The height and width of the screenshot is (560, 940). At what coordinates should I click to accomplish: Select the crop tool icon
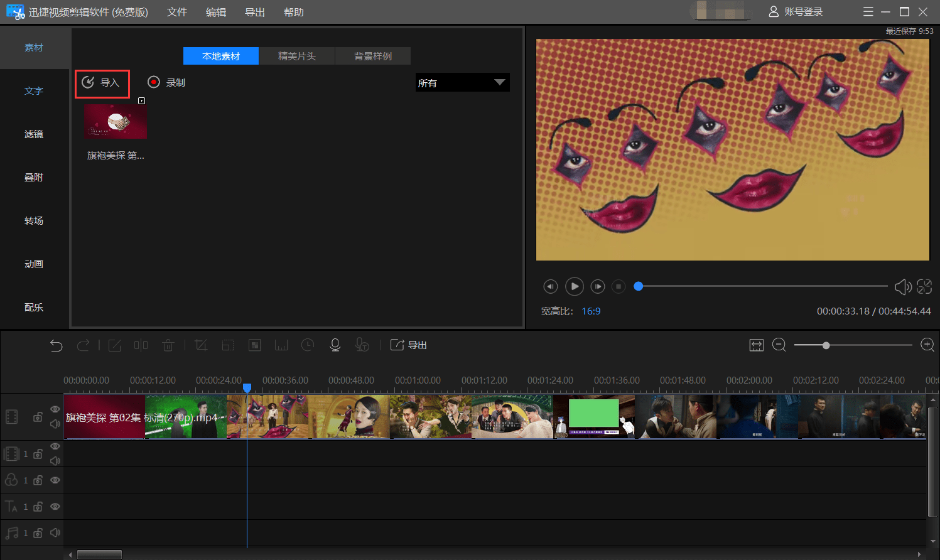[x=201, y=345]
